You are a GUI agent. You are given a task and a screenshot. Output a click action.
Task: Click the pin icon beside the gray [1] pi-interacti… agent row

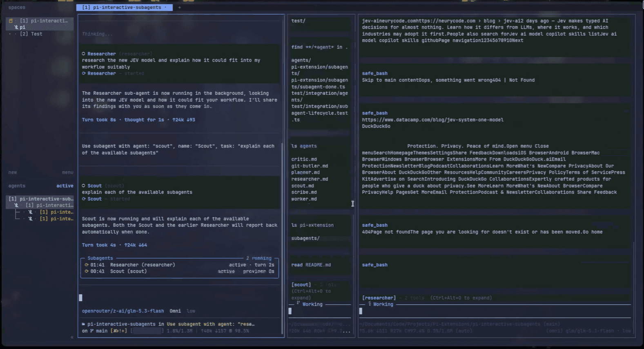(16, 206)
